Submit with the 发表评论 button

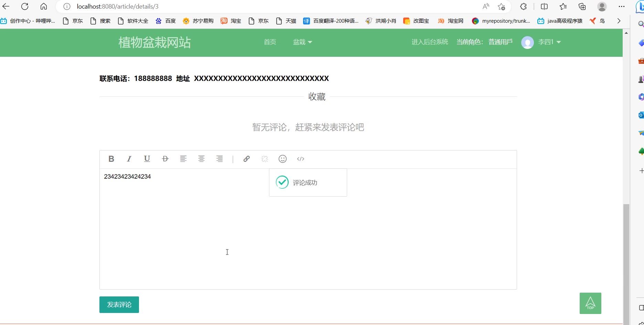119,305
